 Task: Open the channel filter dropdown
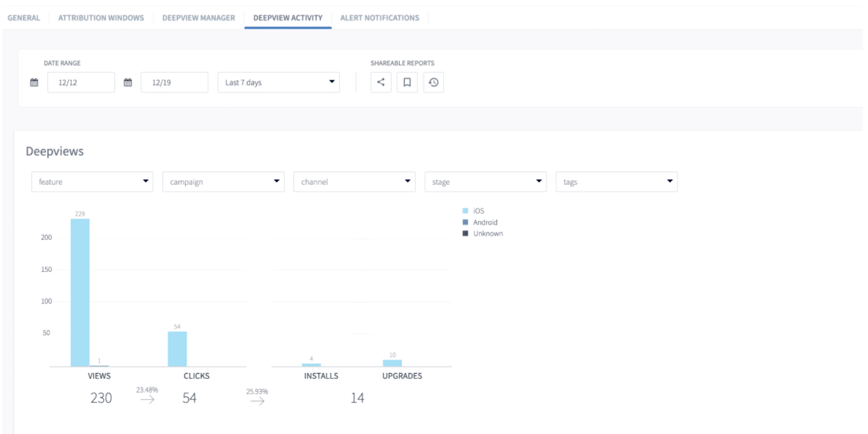coord(354,182)
